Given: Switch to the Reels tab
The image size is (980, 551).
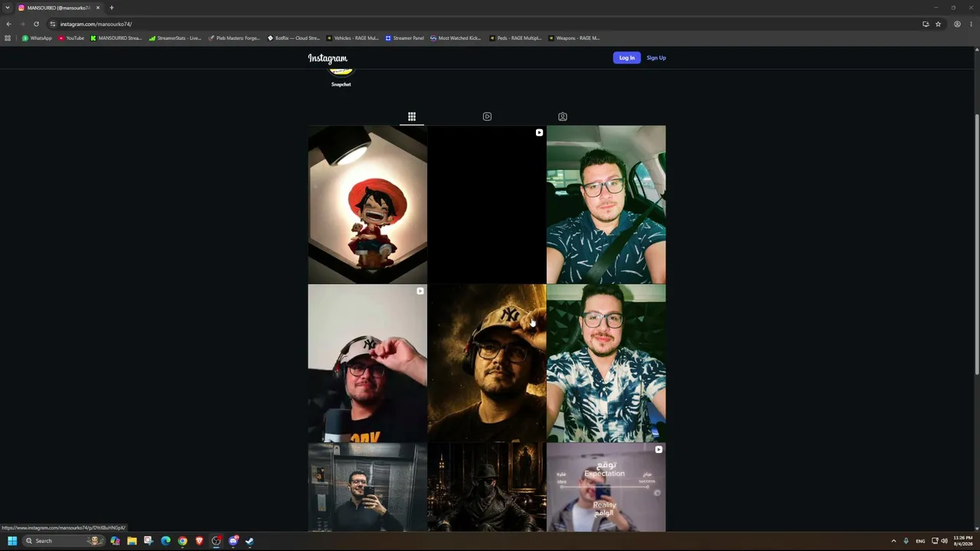Looking at the screenshot, I should point(487,116).
